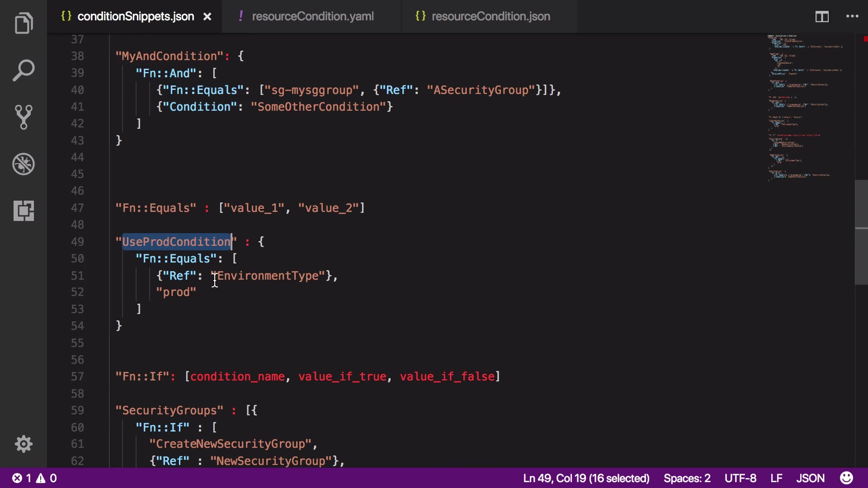Switch to the resourceCondition.json tab

(491, 17)
